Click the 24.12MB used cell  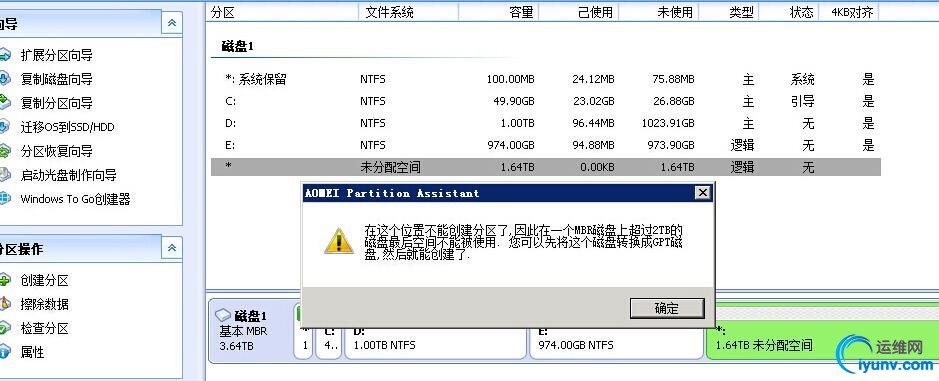click(593, 79)
